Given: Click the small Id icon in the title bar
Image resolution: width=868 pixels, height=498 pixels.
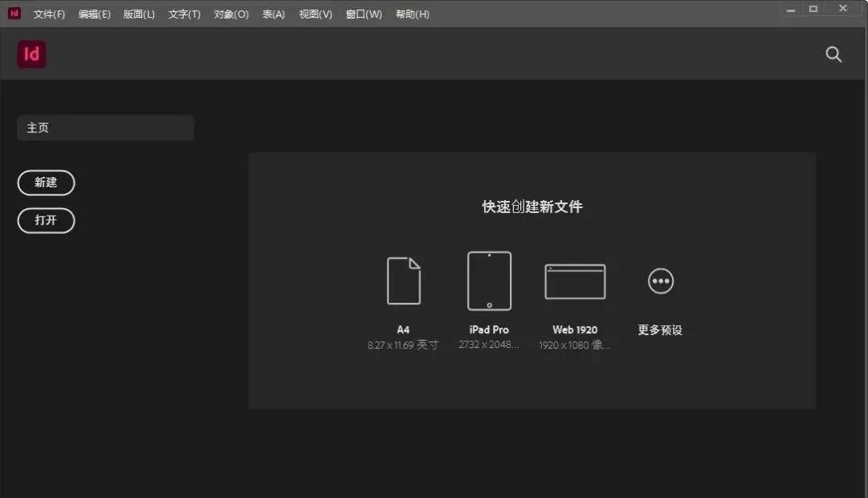Looking at the screenshot, I should click(x=13, y=14).
